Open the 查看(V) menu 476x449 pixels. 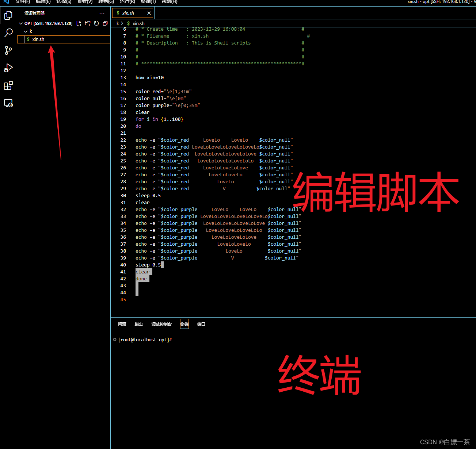[x=85, y=1]
